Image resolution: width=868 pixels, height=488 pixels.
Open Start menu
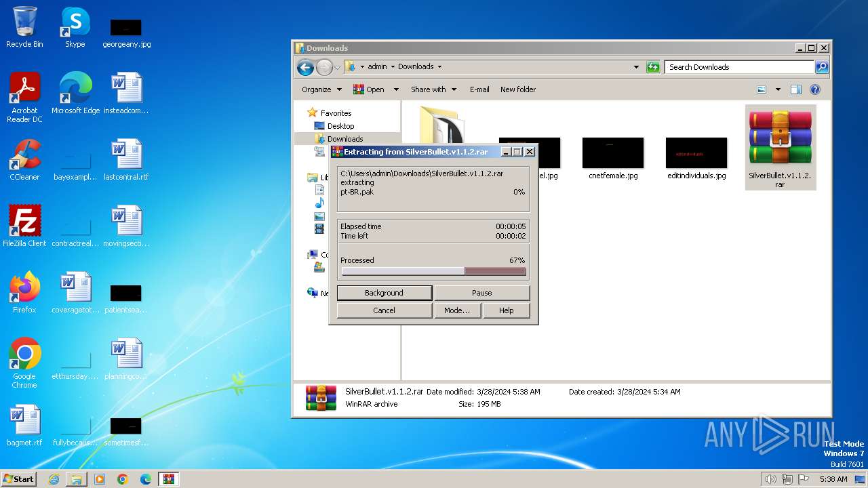click(x=19, y=479)
